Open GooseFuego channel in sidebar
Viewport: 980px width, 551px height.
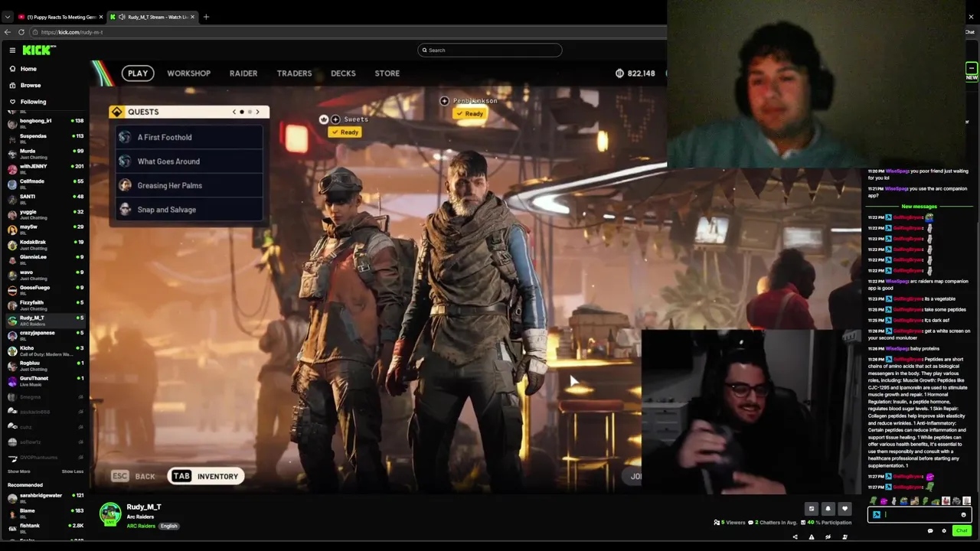(x=45, y=289)
